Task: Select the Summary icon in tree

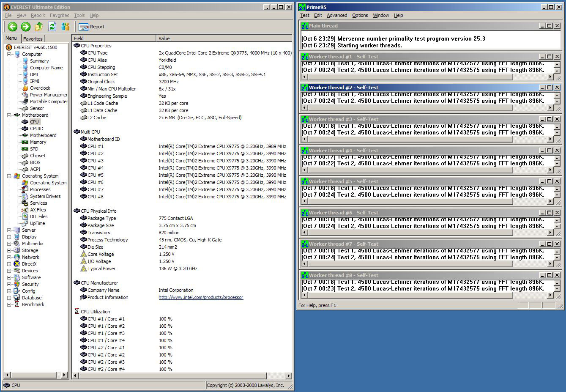Action: [x=25, y=61]
